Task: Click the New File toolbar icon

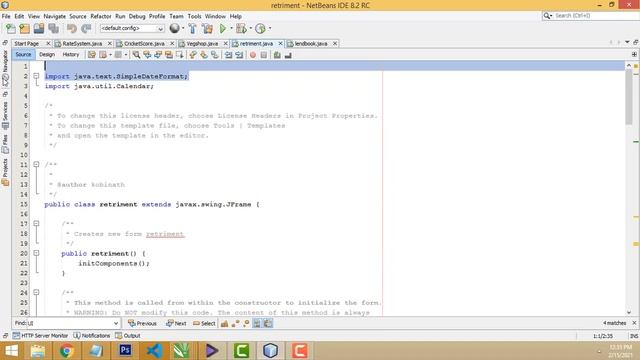Action: pos(11,29)
